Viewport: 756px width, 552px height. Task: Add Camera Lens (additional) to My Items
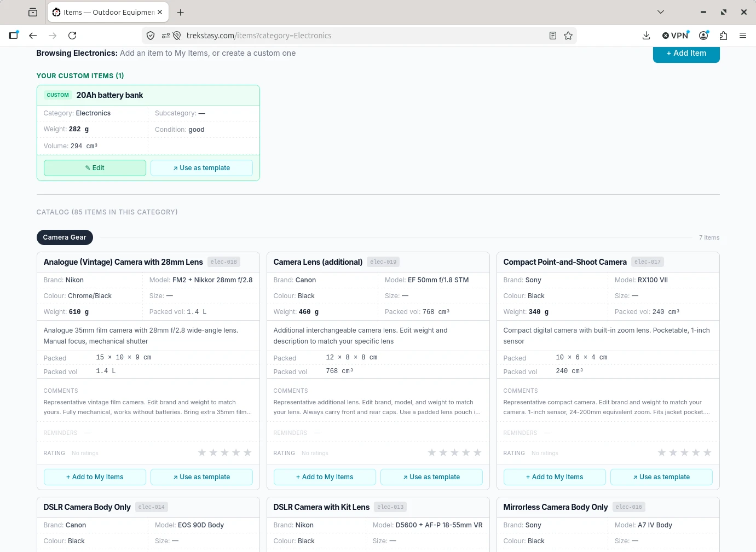325,477
